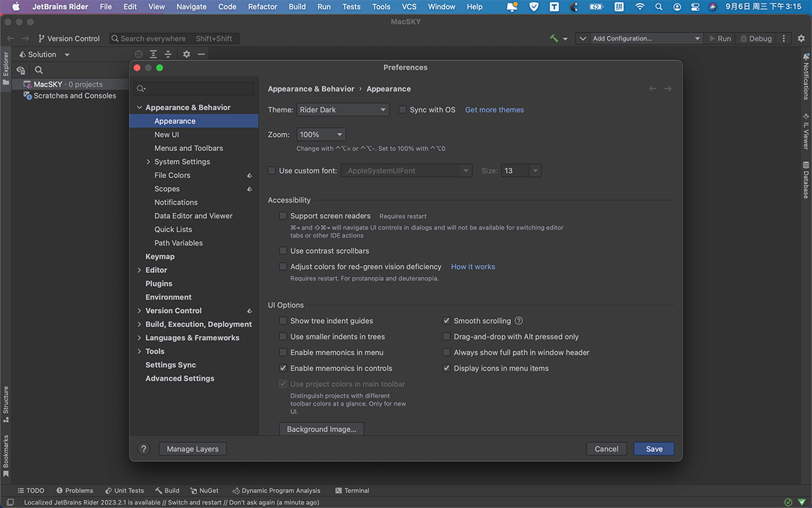Click the Locate in Solution target icon
The width and height of the screenshot is (812, 508).
(139, 54)
